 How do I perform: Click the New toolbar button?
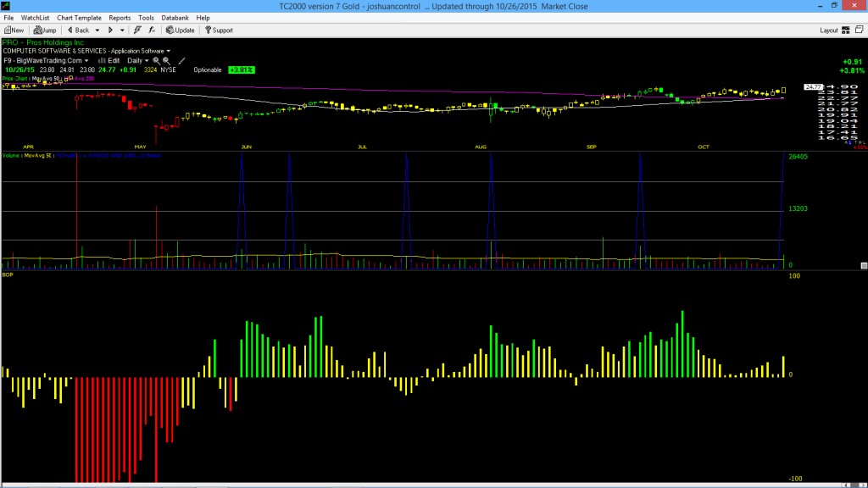pyautogui.click(x=14, y=30)
